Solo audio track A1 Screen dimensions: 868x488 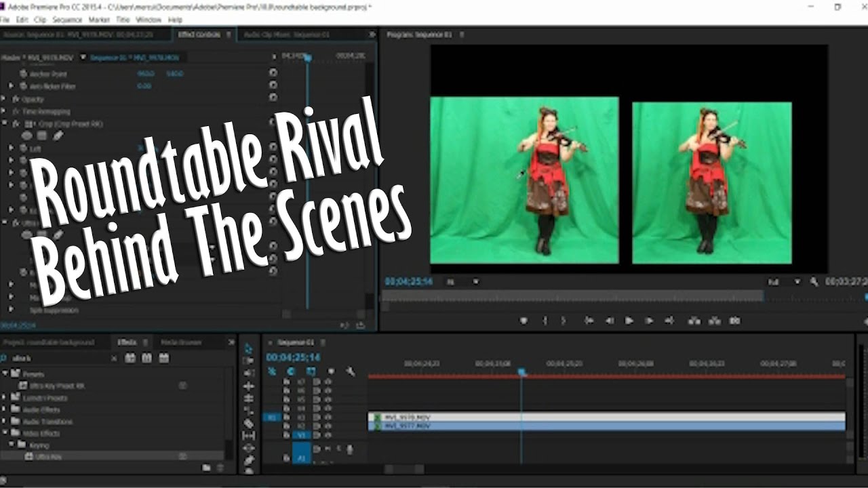pyautogui.click(x=338, y=449)
